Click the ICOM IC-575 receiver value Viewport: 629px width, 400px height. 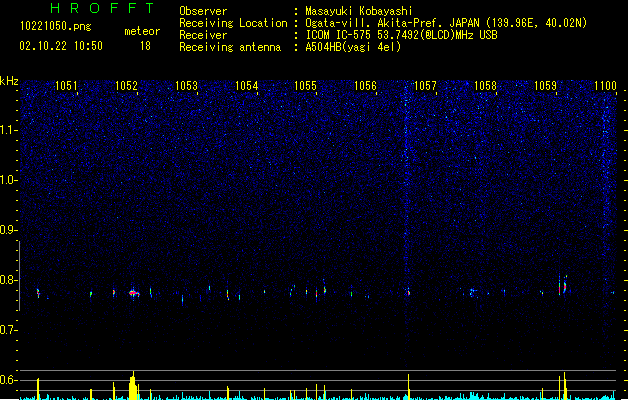[x=401, y=35]
